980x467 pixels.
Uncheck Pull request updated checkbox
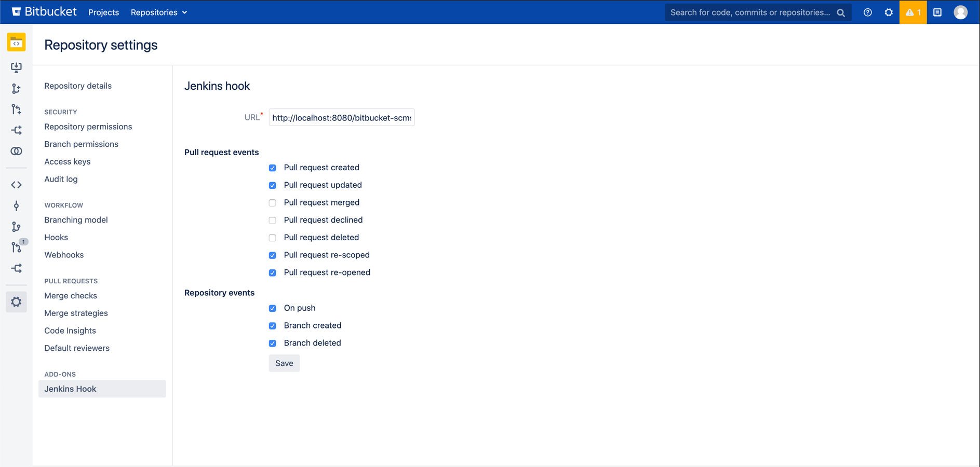point(272,185)
